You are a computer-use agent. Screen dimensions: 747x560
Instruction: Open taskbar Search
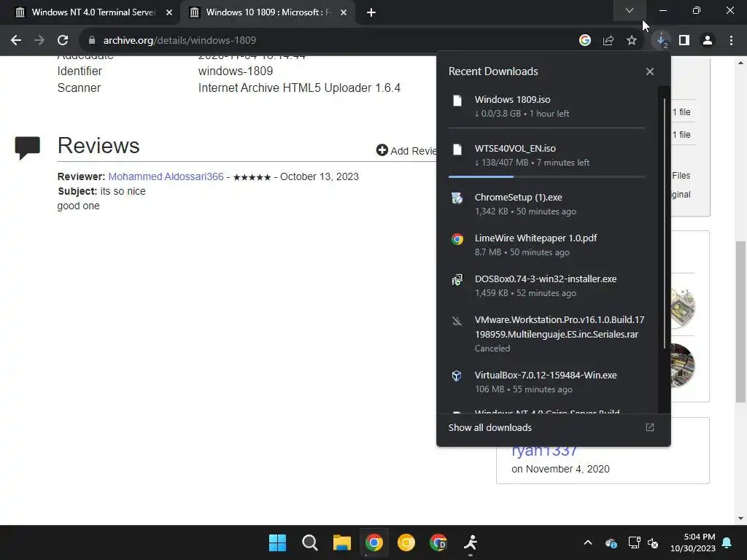[x=309, y=542]
